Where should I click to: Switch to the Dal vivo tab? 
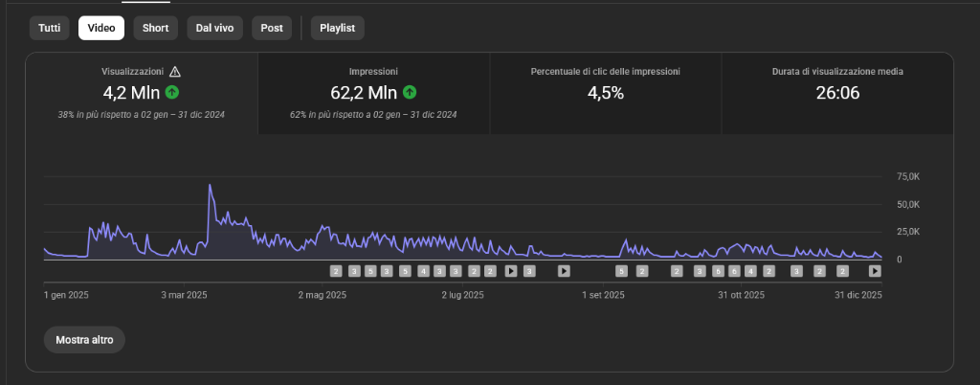pos(215,28)
